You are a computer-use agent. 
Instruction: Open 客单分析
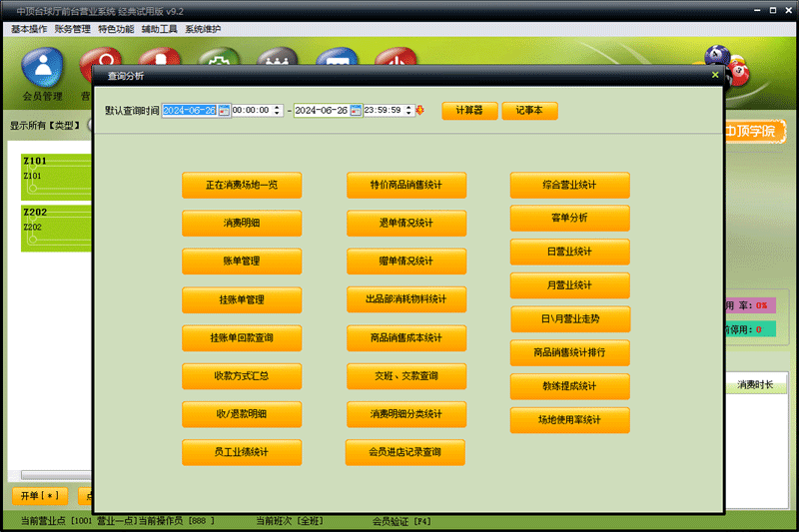coord(569,218)
